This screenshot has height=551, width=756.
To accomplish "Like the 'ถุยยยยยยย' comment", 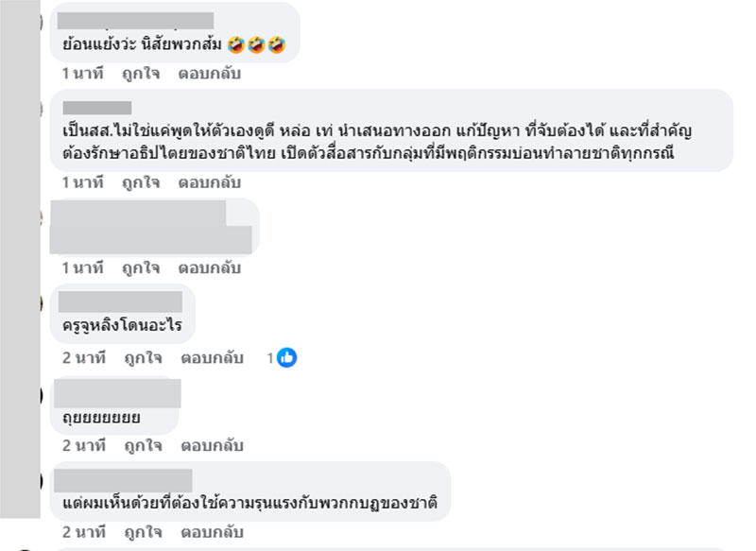I will 140,445.
